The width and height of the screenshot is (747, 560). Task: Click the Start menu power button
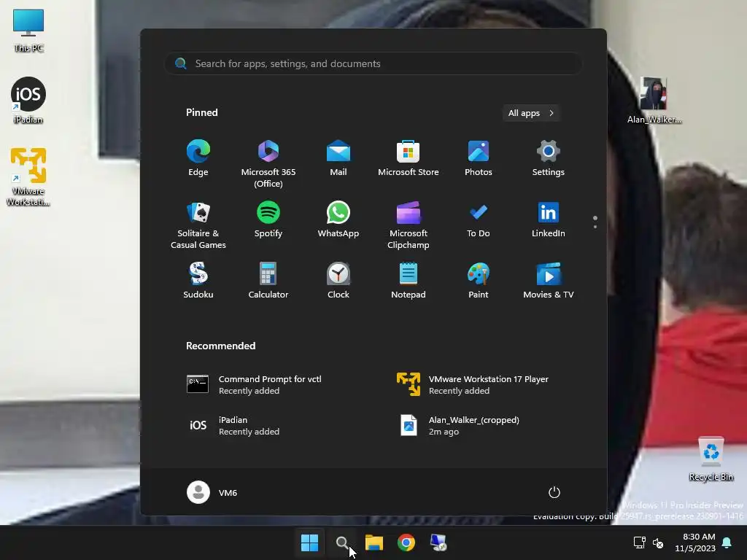(x=554, y=492)
